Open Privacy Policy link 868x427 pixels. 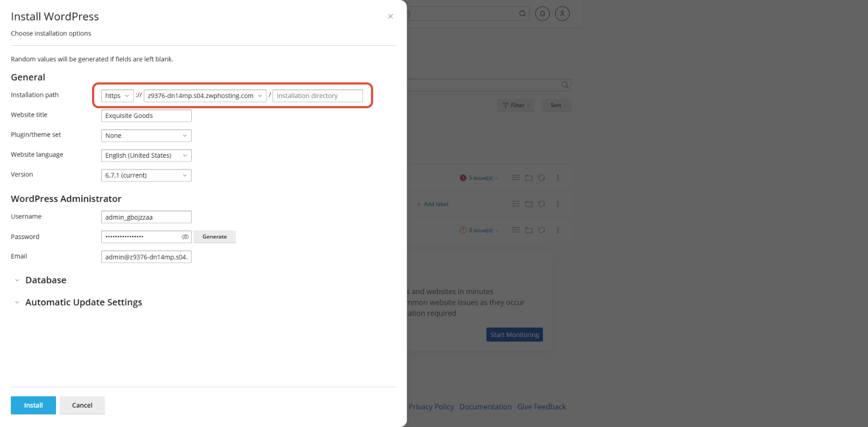(431, 407)
